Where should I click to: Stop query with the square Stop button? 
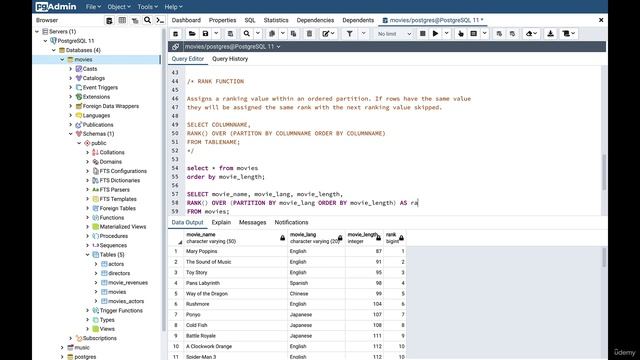423,34
